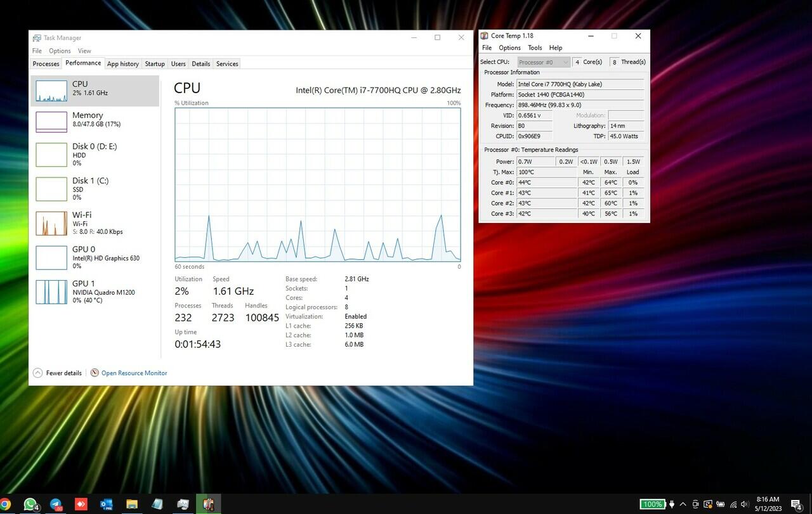Open Telegram from the taskbar
The image size is (812, 514).
tap(56, 504)
